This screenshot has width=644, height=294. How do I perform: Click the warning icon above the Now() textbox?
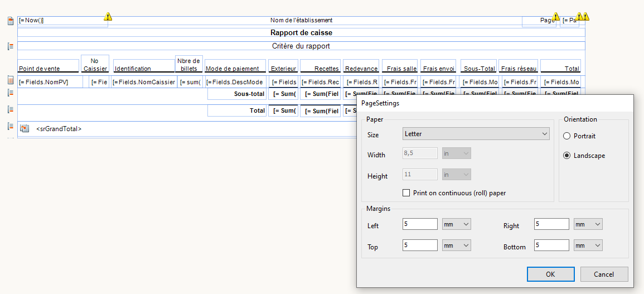(x=108, y=17)
